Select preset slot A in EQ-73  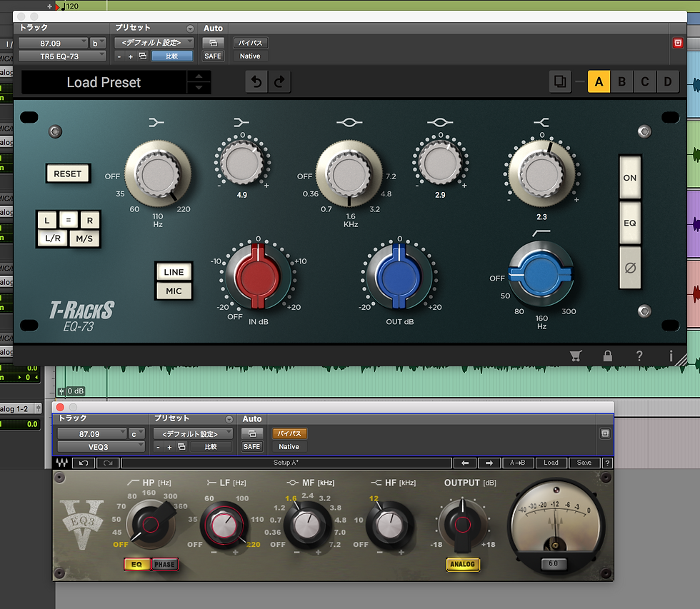pos(599,81)
